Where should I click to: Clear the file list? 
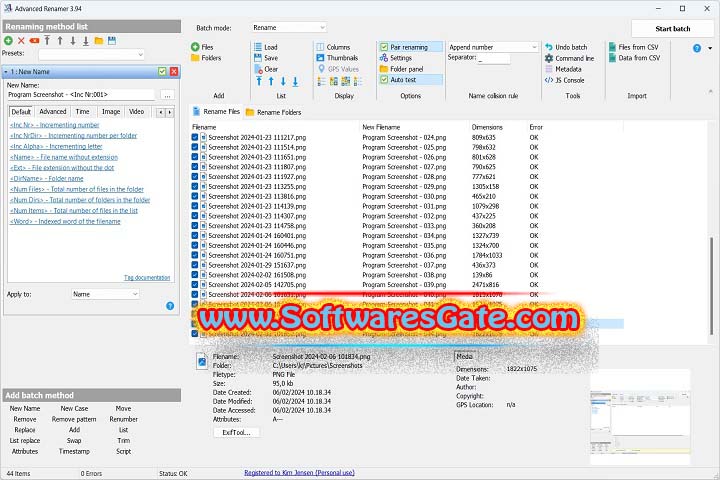(266, 69)
